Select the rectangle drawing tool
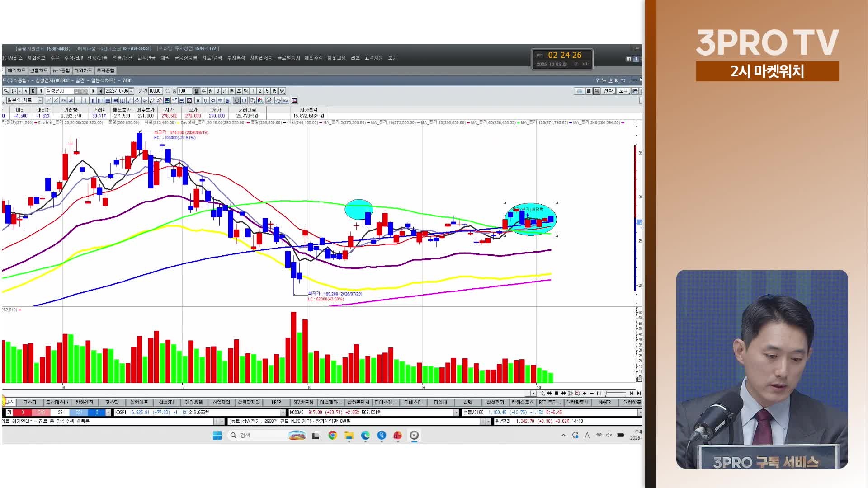Image resolution: width=868 pixels, height=488 pixels. pyautogui.click(x=244, y=100)
